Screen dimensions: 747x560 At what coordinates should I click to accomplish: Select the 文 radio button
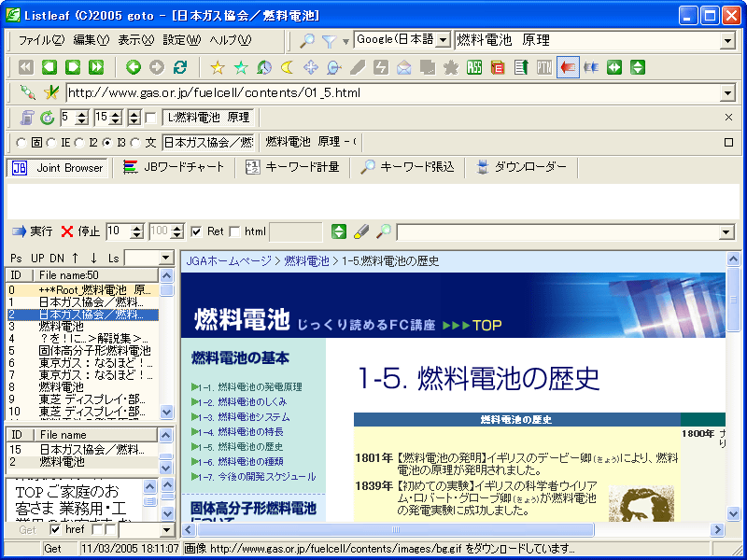point(135,143)
